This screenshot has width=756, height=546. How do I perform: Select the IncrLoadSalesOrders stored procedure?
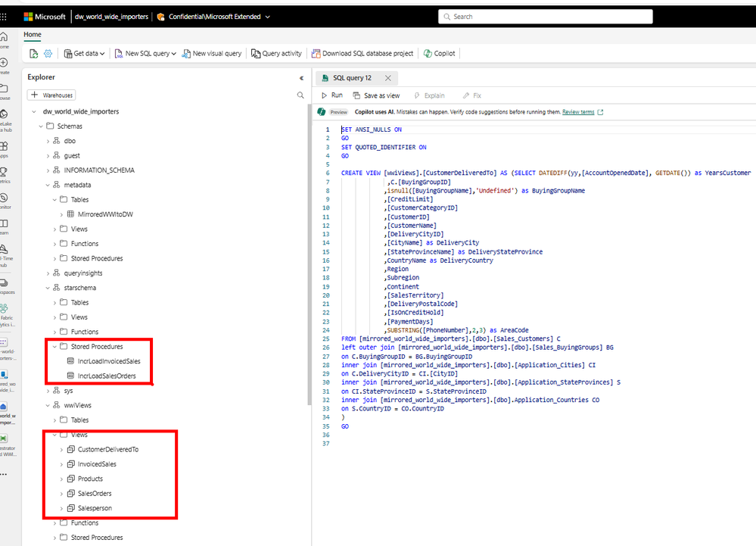coord(107,376)
